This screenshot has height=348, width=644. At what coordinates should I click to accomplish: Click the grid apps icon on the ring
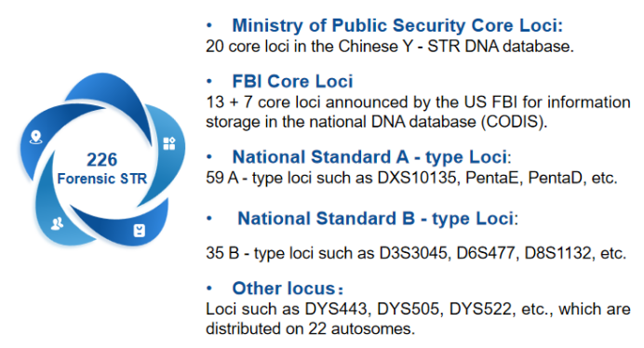point(169,143)
